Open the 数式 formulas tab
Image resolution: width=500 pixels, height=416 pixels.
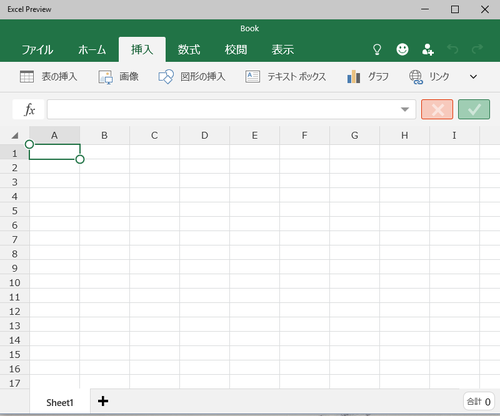click(189, 50)
